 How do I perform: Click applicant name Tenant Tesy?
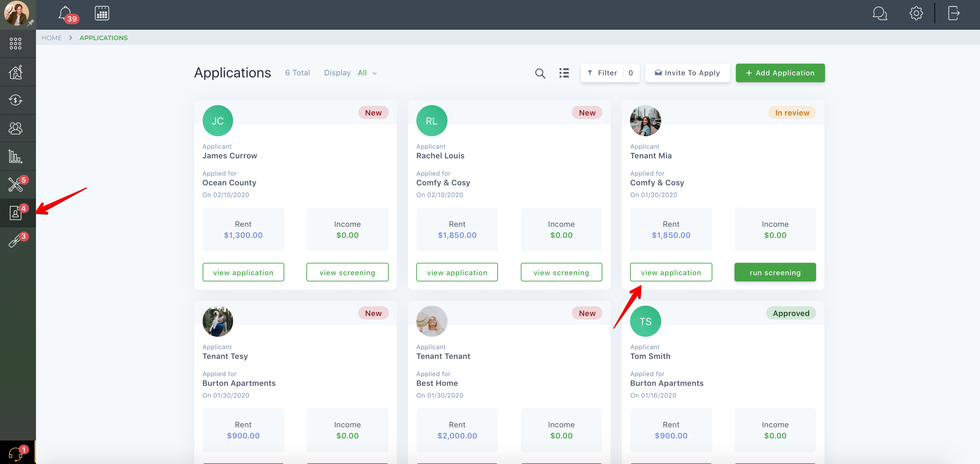click(x=225, y=356)
